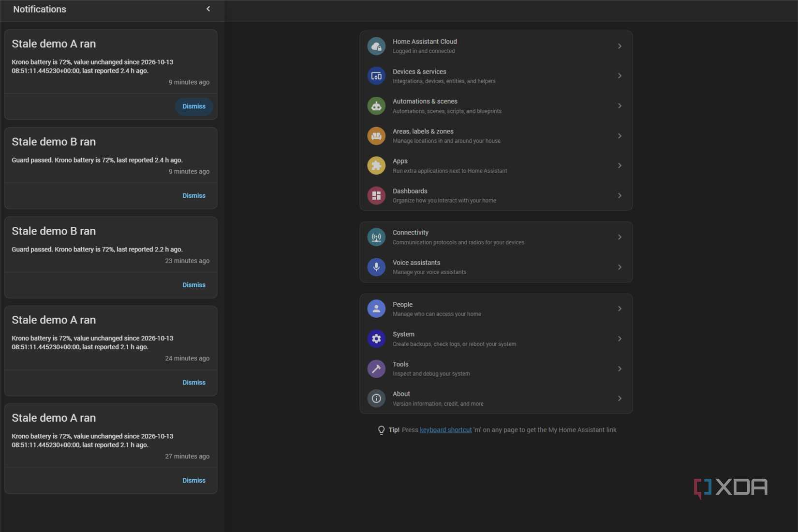
Task: Open the Tools row chevron
Action: point(620,369)
